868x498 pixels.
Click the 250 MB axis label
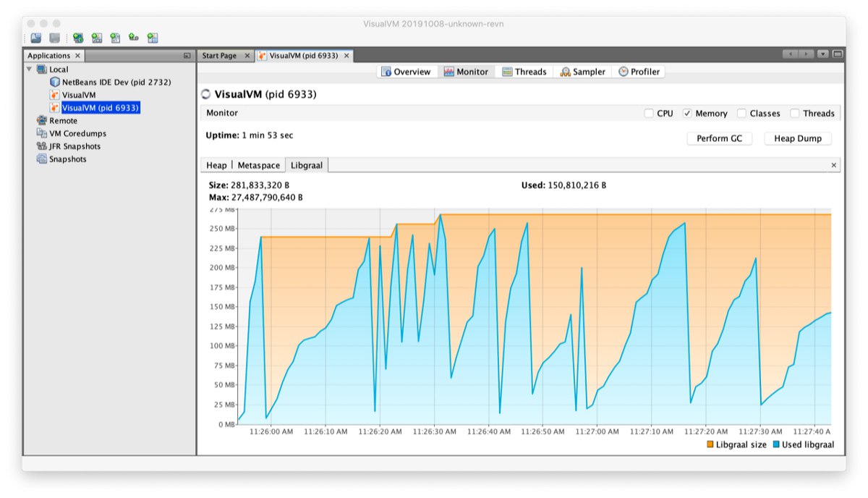click(221, 229)
